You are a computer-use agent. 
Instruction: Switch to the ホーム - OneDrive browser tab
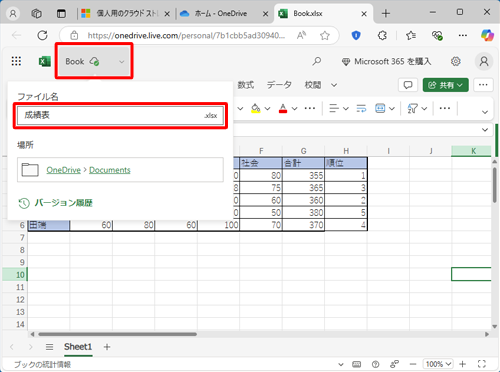220,14
